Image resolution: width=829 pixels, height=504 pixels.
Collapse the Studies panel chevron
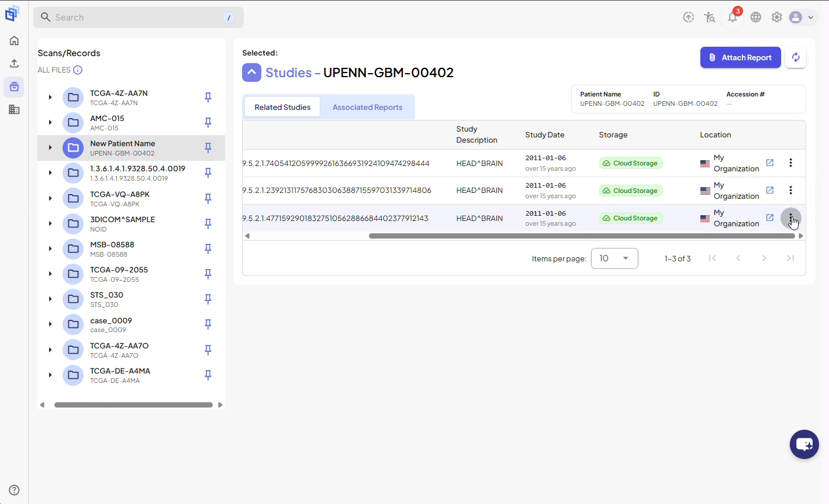(251, 73)
